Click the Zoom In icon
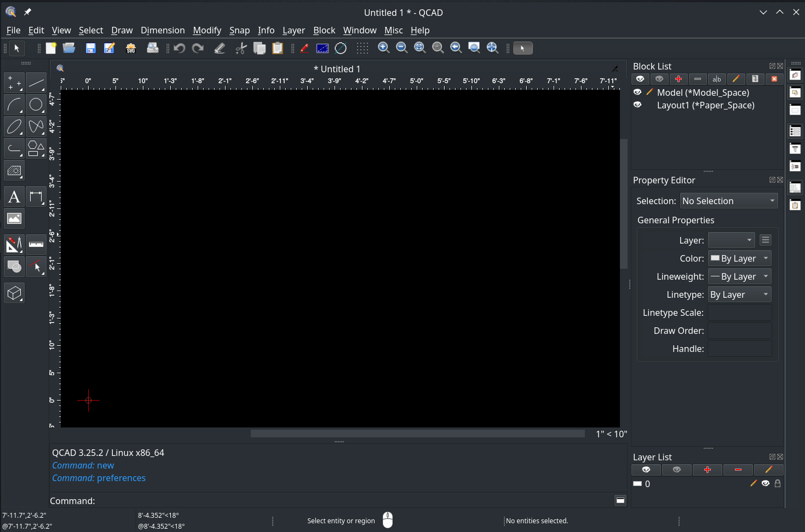 click(x=384, y=48)
